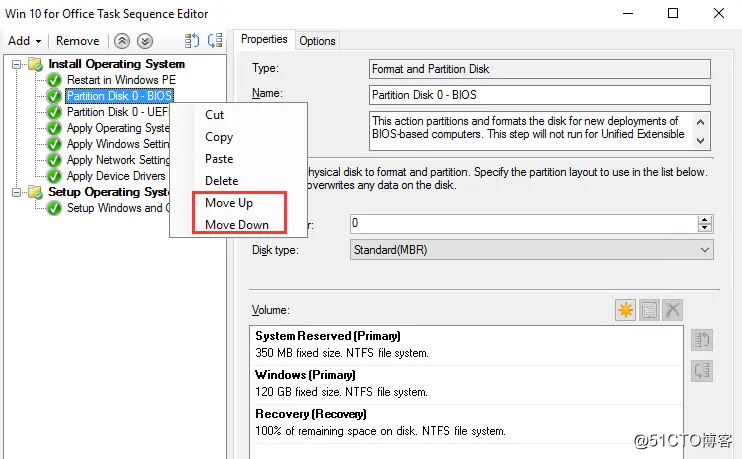Choose Move Down from context menu
742x459 pixels.
(238, 225)
